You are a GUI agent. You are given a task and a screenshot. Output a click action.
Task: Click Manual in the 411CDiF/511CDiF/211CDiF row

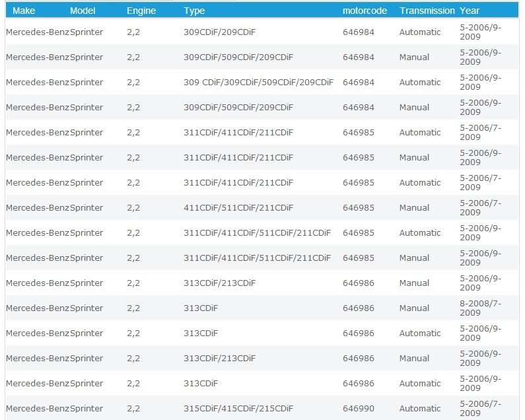414,208
